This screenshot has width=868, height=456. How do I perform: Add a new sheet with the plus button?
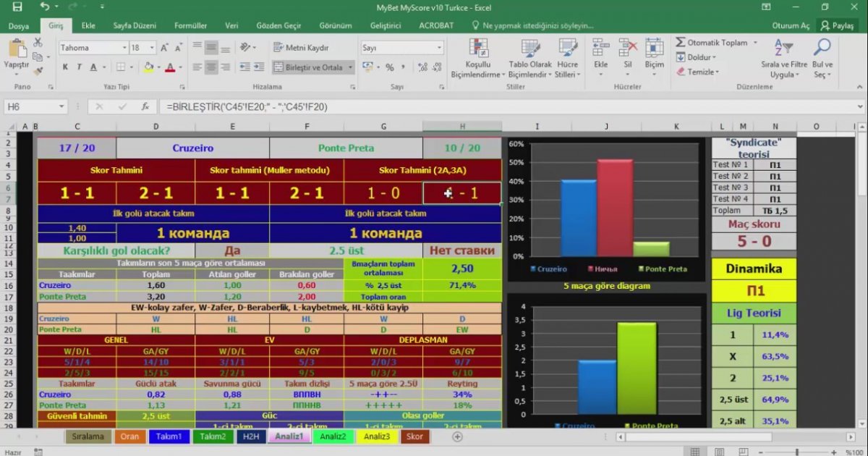click(x=457, y=436)
